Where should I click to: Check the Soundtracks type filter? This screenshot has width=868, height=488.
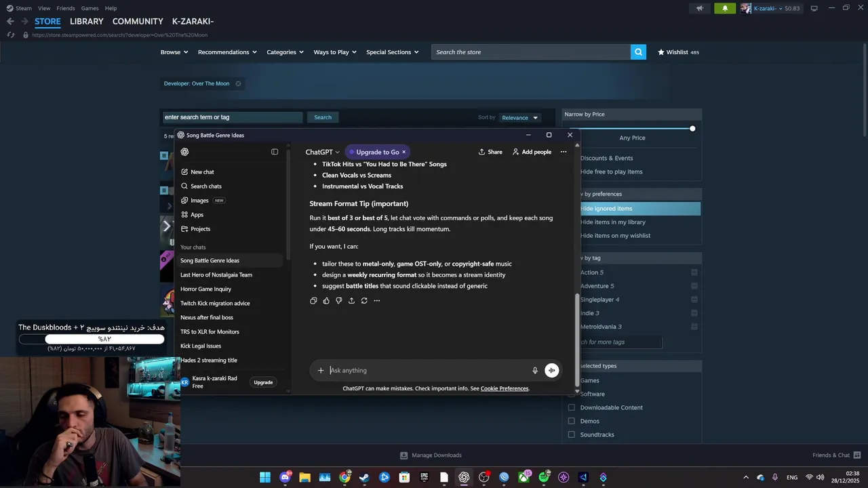(x=571, y=434)
